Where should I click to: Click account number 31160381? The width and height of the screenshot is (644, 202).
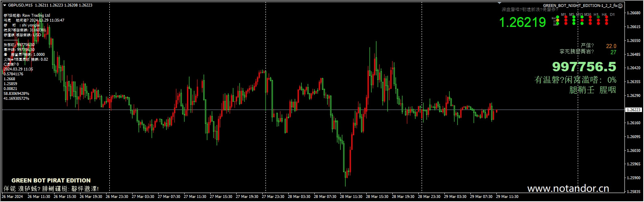coord(38,30)
